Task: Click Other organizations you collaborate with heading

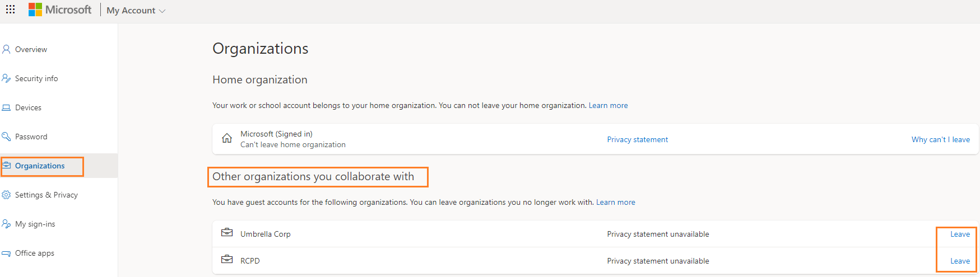Action: [313, 176]
